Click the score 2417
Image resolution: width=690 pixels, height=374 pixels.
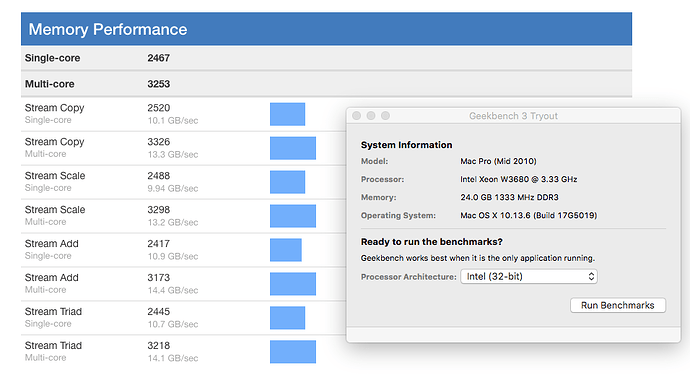(x=158, y=243)
